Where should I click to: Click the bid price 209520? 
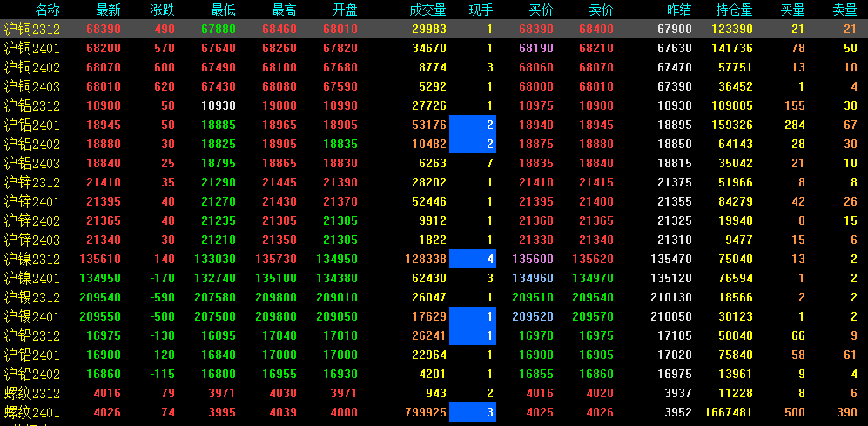point(534,317)
